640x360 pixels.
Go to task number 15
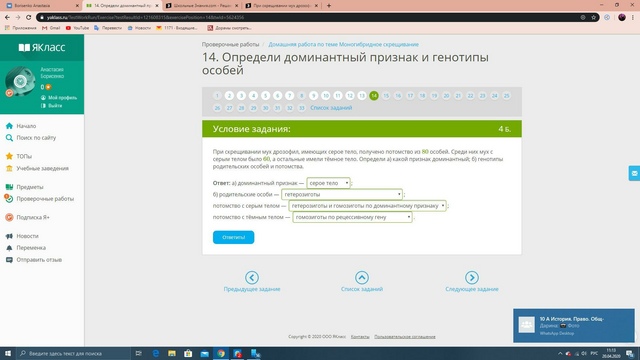tap(386, 96)
